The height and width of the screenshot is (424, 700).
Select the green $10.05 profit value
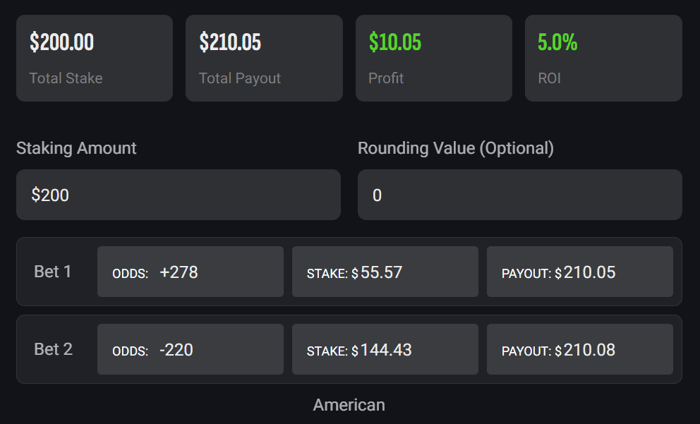395,43
